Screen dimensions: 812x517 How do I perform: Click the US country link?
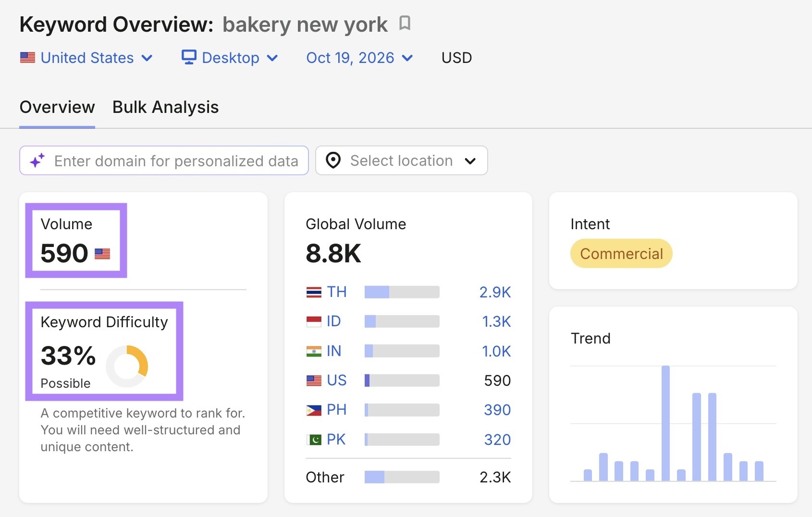point(336,381)
